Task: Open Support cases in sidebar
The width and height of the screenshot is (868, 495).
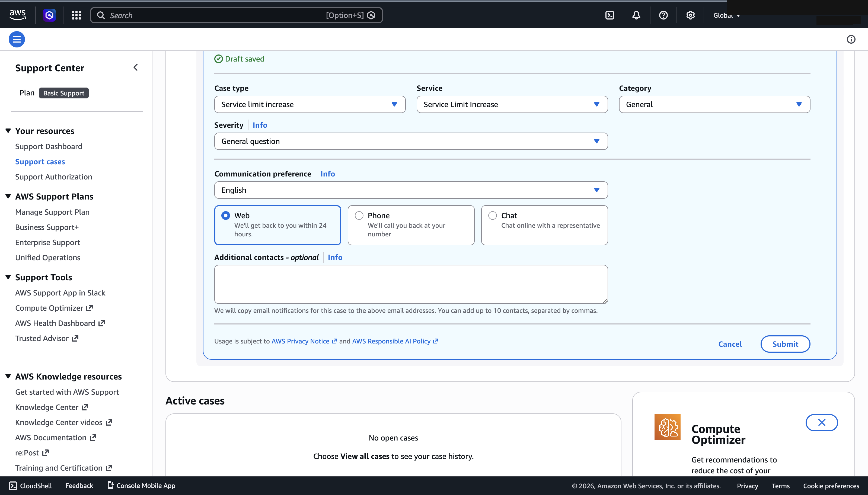Action: point(40,162)
